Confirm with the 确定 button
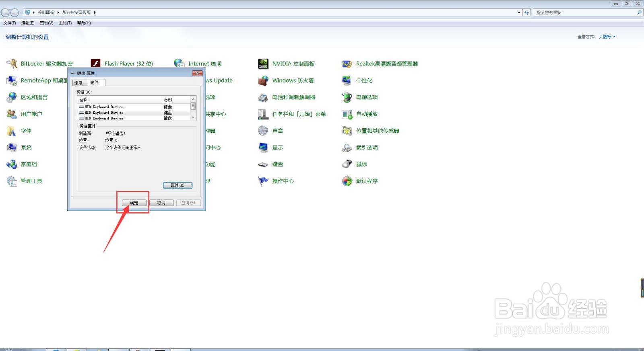 coord(134,203)
